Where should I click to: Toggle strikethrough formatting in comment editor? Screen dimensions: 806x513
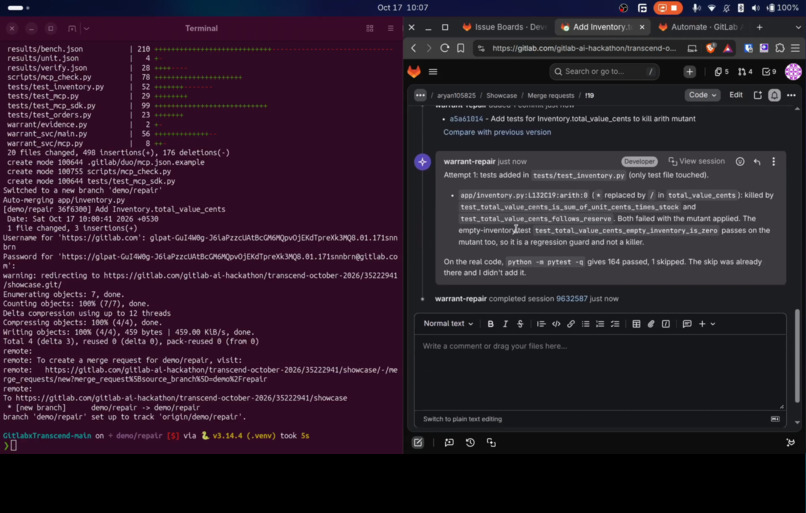520,324
